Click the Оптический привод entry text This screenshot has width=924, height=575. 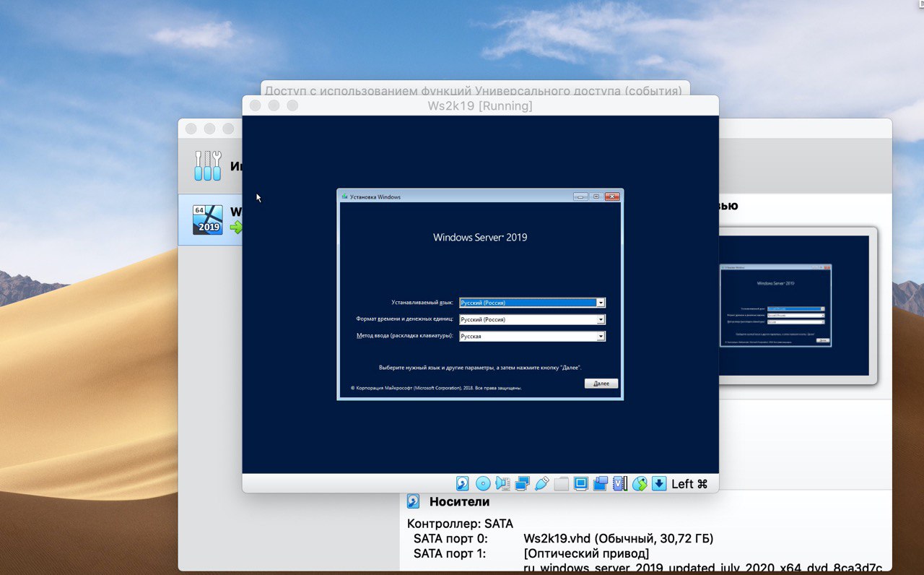point(586,554)
